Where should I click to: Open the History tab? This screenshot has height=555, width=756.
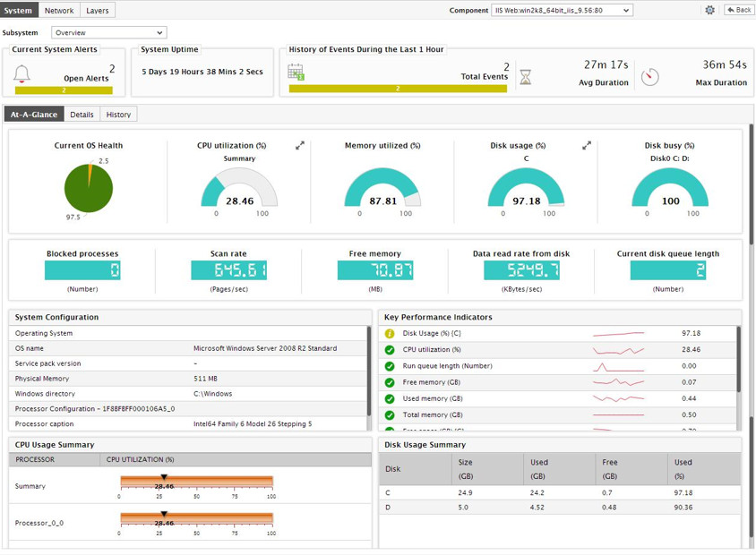pos(118,115)
